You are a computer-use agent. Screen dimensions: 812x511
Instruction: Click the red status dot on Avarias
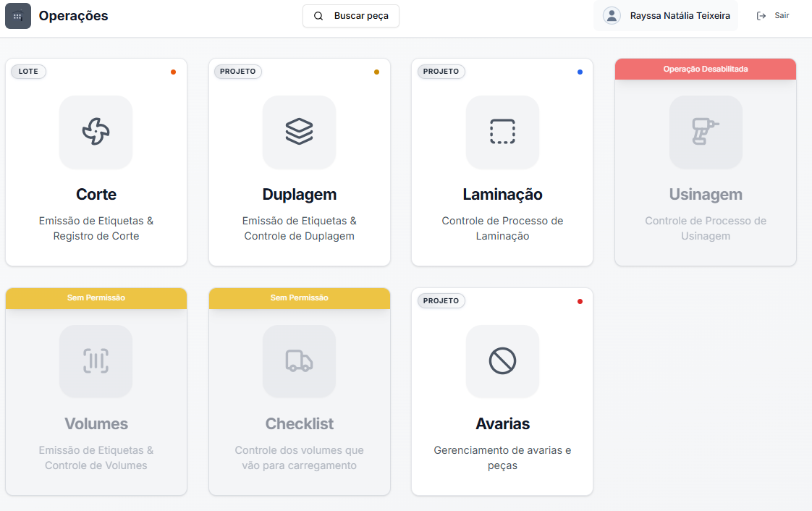580,301
